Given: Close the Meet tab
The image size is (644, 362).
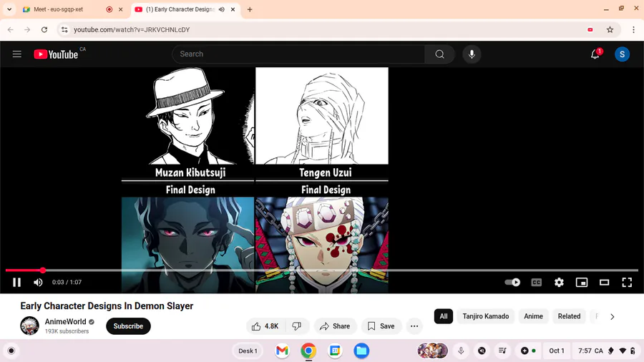Looking at the screenshot, I should 121,9.
